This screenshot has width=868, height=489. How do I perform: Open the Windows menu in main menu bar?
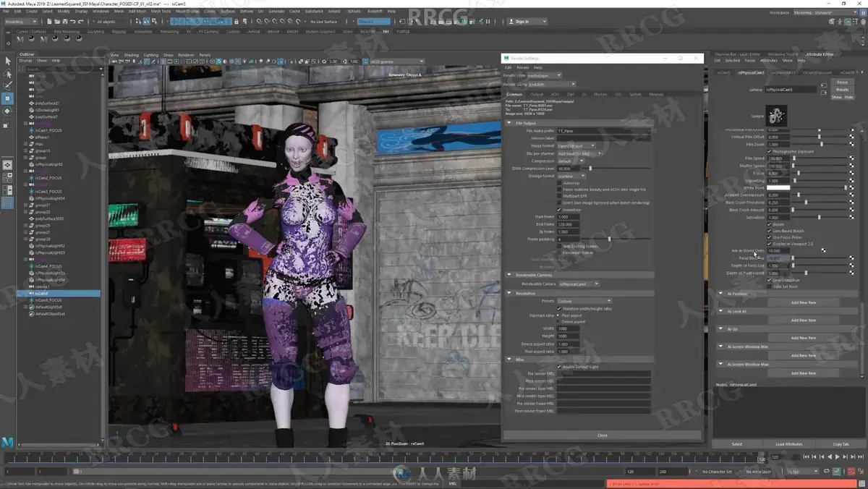point(101,12)
